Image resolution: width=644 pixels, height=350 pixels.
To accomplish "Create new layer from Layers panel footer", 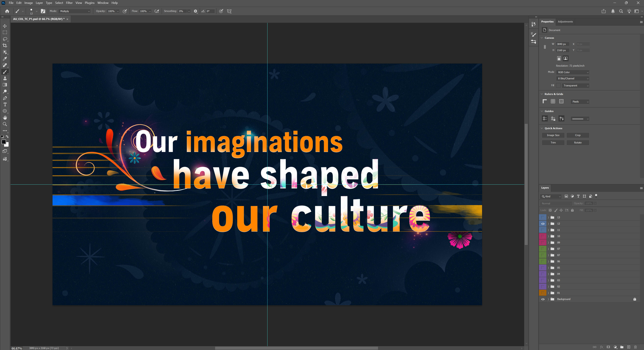I will tap(629, 347).
